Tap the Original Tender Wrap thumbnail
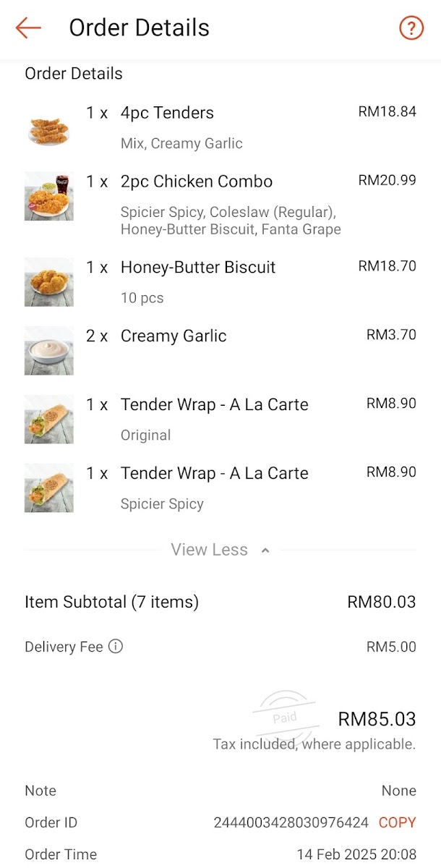The width and height of the screenshot is (441, 868). click(x=48, y=419)
